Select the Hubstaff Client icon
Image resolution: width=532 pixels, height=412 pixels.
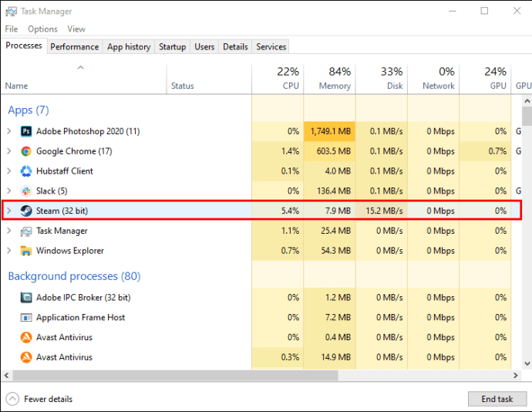coord(26,171)
